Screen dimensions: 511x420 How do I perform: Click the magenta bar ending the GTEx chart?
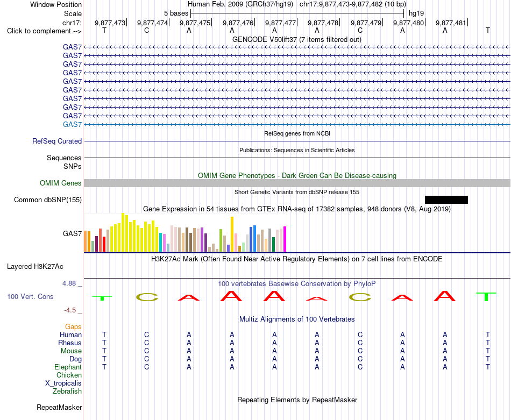(285, 239)
